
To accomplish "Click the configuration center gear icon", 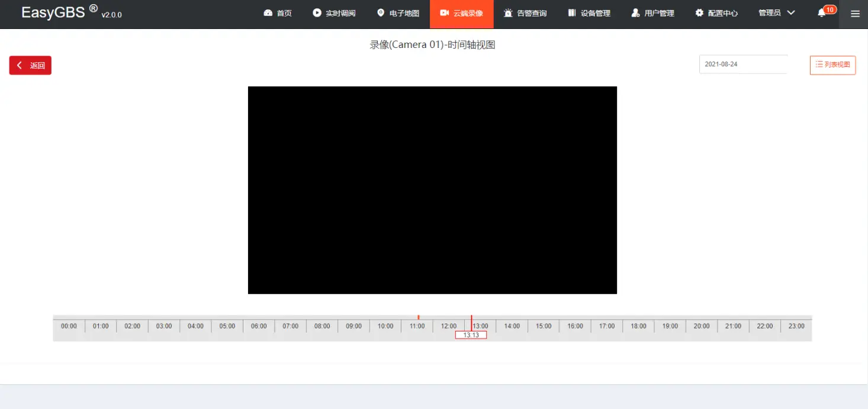I will pos(699,13).
